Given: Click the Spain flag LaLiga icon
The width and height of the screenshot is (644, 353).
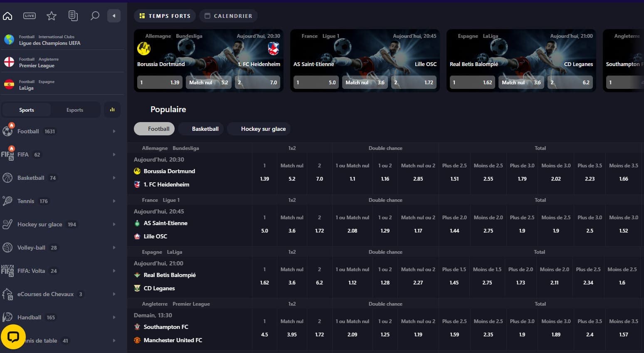Looking at the screenshot, I should click(x=9, y=84).
